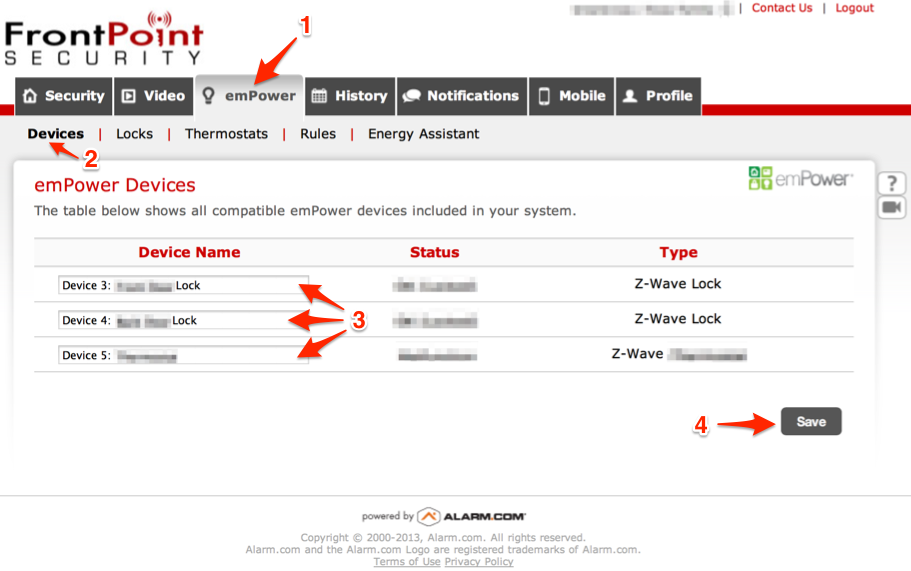
Task: Switch to the emPower tab
Action: pyautogui.click(x=249, y=96)
